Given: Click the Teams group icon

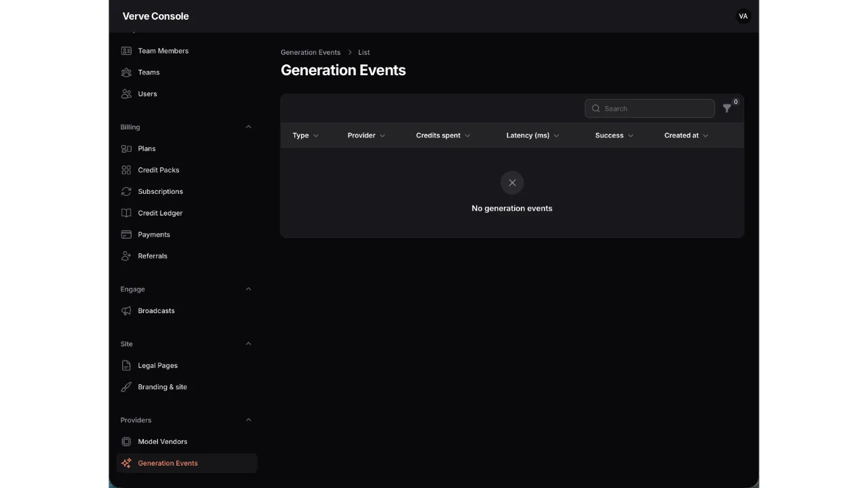Looking at the screenshot, I should (126, 73).
